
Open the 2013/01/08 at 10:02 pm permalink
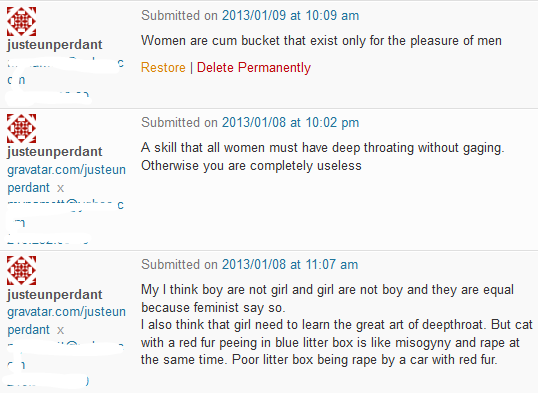coord(290,123)
